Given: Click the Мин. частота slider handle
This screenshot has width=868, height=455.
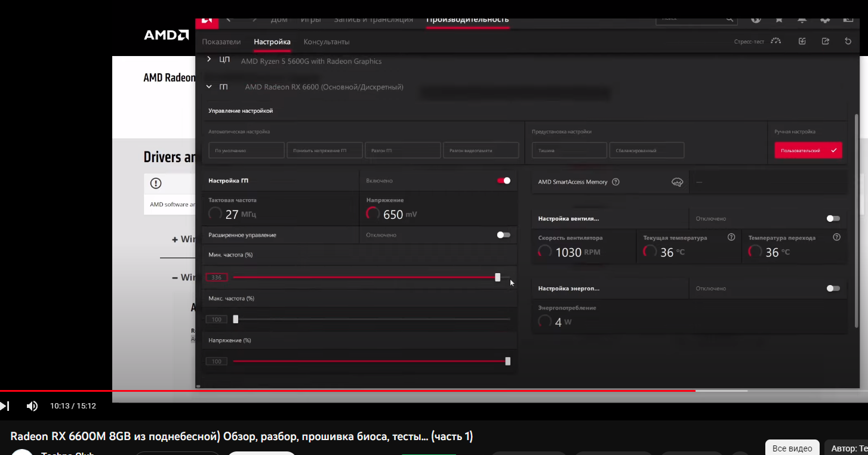Looking at the screenshot, I should pyautogui.click(x=498, y=277).
